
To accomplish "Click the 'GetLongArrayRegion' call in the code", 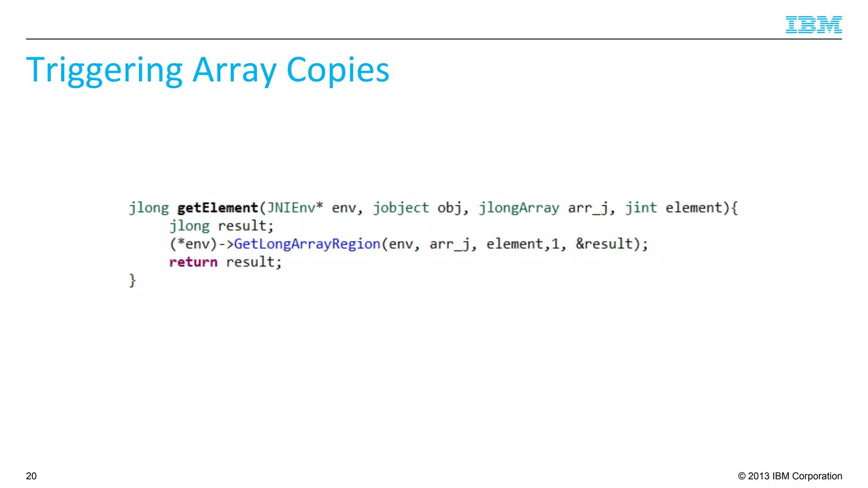I will tap(307, 244).
